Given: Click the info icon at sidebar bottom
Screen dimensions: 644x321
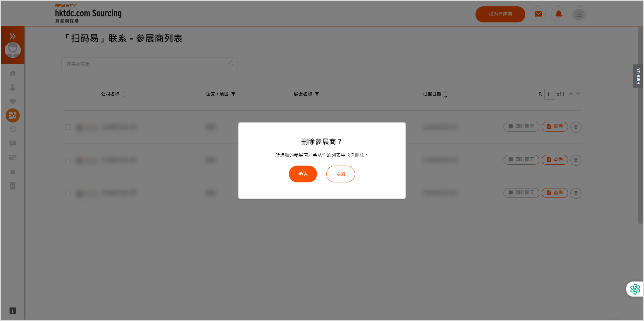Looking at the screenshot, I should click(13, 311).
